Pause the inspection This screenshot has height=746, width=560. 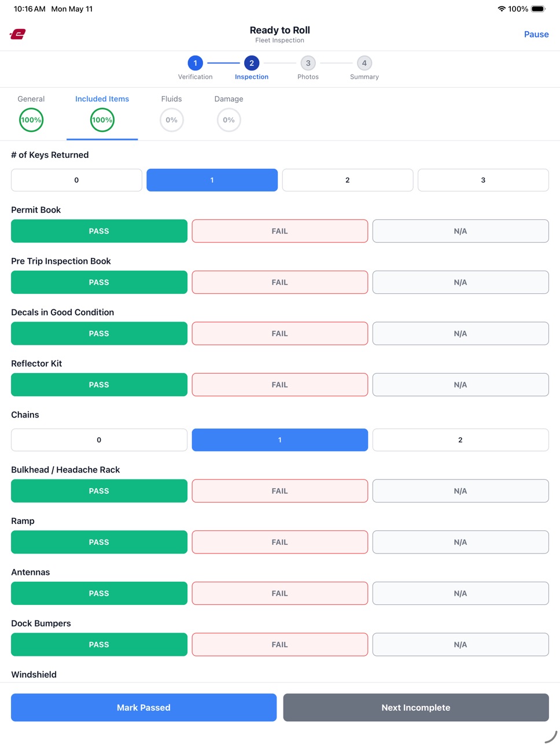tap(536, 34)
